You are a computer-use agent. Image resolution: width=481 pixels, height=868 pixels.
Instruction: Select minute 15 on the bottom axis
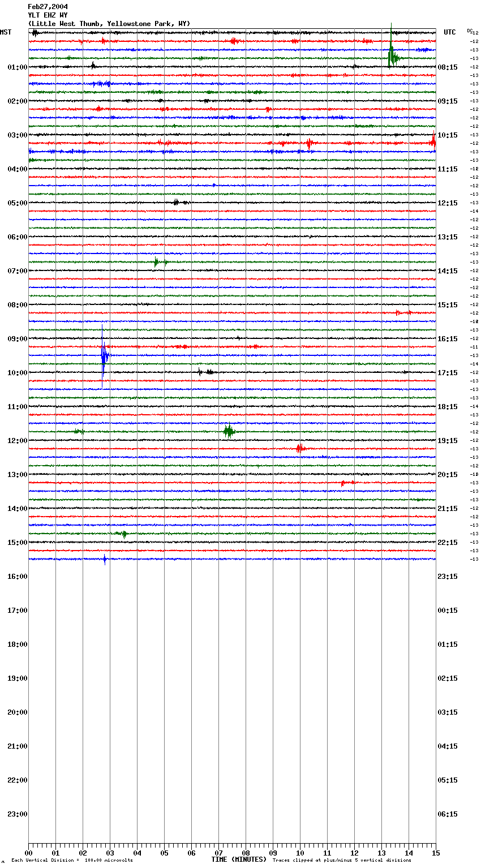coord(436,853)
